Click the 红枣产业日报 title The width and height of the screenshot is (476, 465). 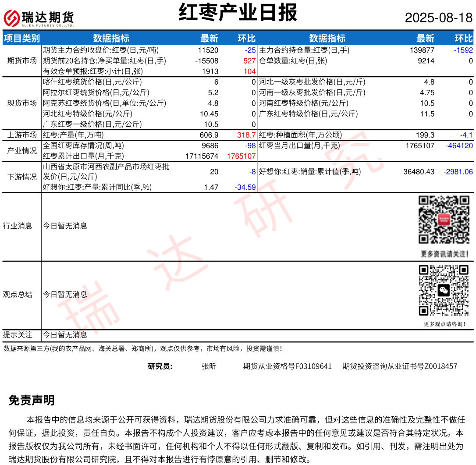238,13
